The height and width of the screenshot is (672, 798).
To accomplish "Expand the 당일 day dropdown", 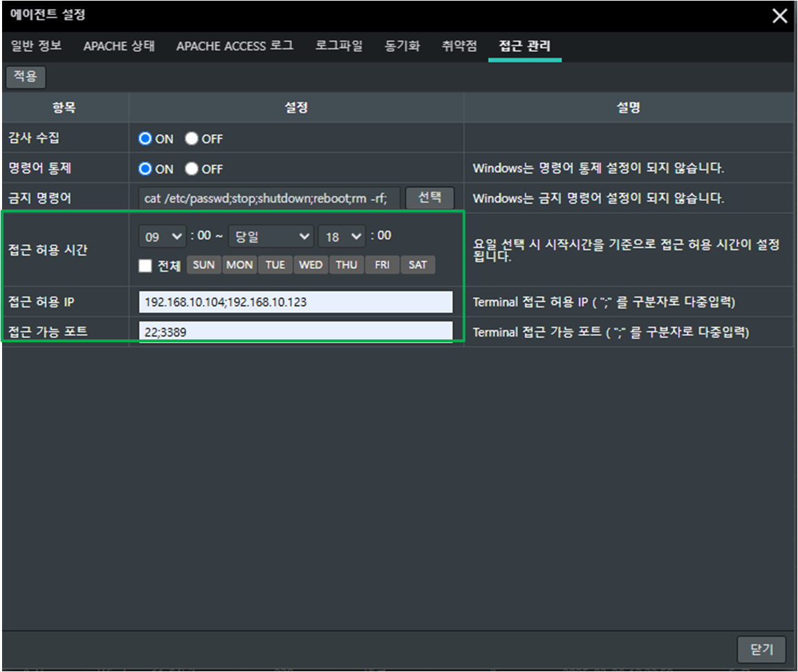I will [271, 236].
